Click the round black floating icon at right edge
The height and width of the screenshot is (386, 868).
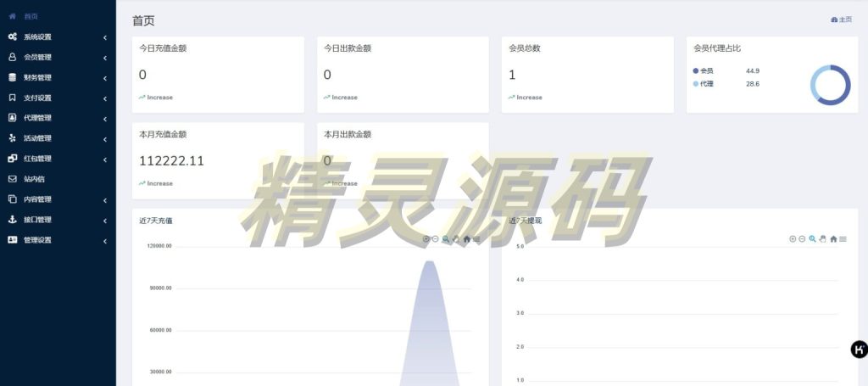point(859,350)
